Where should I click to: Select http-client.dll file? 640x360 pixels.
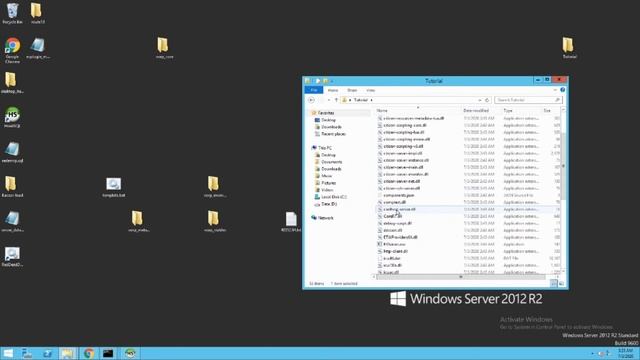pos(395,251)
